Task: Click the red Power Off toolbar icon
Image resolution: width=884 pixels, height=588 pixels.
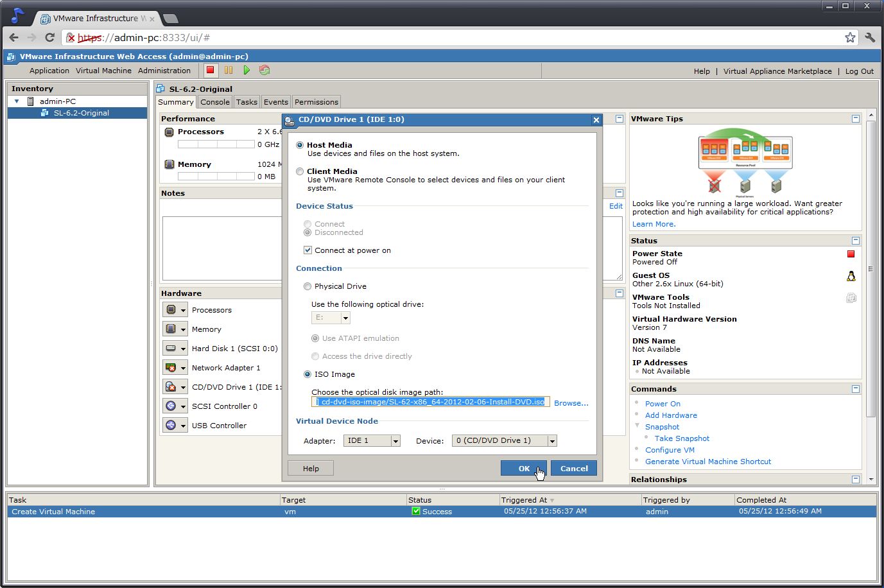Action: pos(210,70)
